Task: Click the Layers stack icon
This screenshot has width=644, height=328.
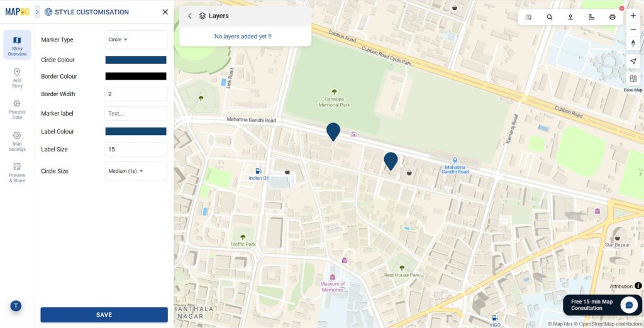Action: pos(203,16)
